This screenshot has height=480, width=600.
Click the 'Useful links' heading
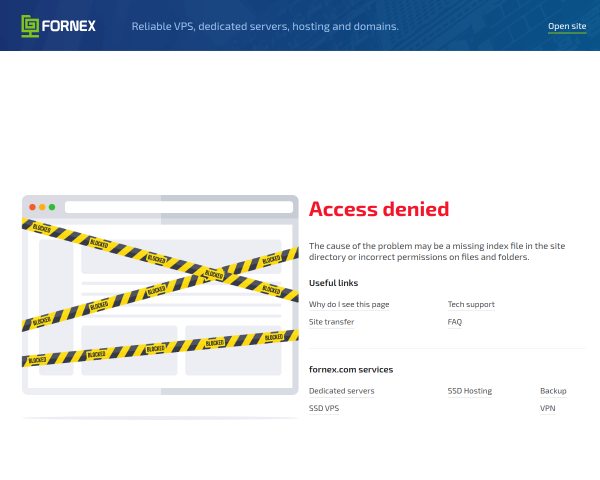(333, 283)
